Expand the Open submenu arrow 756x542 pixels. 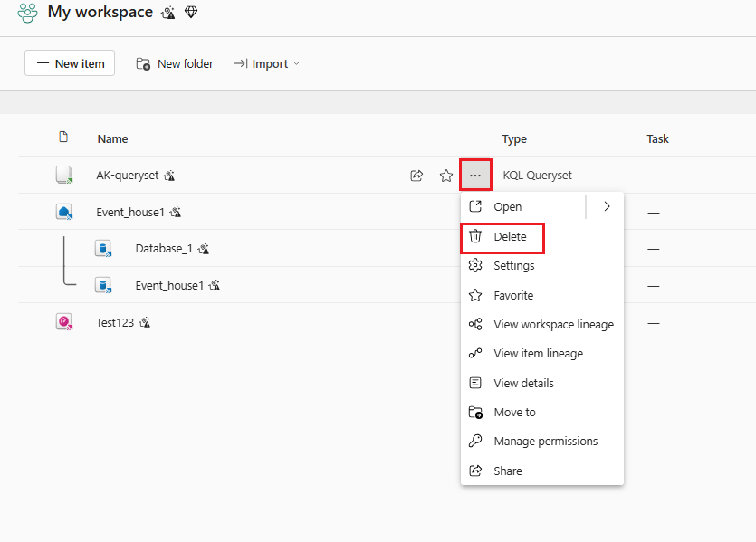click(x=607, y=206)
